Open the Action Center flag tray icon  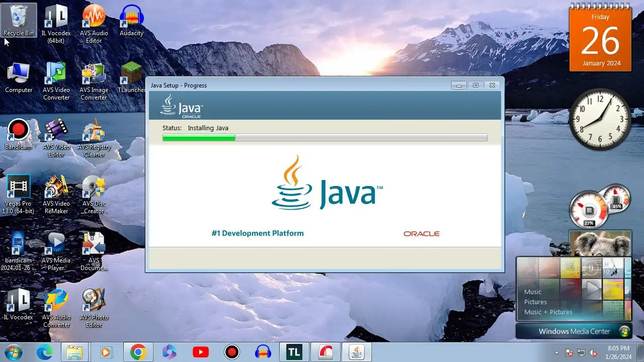pos(569,352)
